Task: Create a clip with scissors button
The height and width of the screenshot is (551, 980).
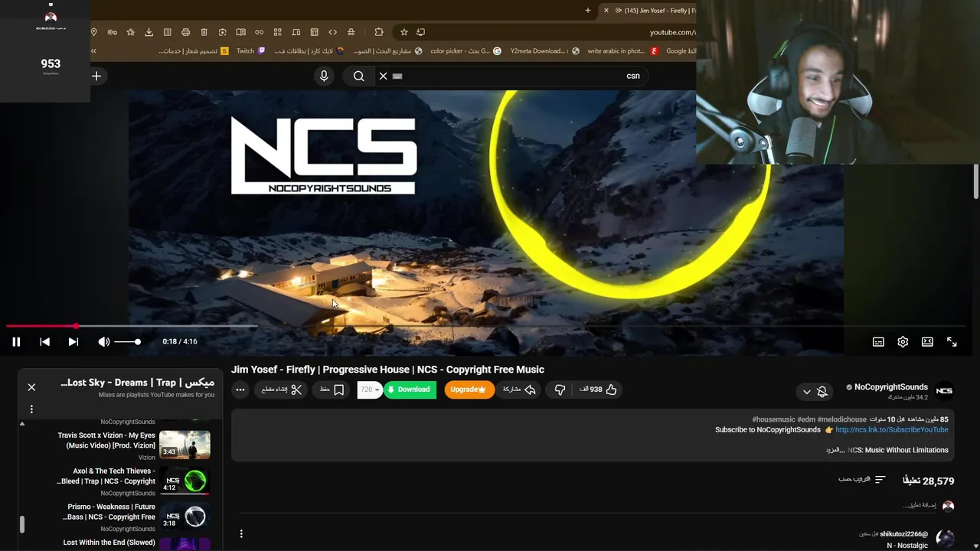Action: point(283,390)
